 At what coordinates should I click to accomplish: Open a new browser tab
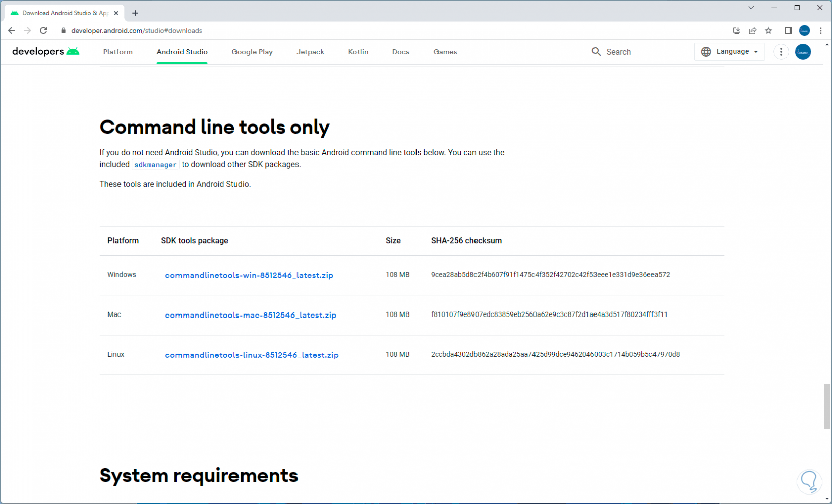(135, 13)
